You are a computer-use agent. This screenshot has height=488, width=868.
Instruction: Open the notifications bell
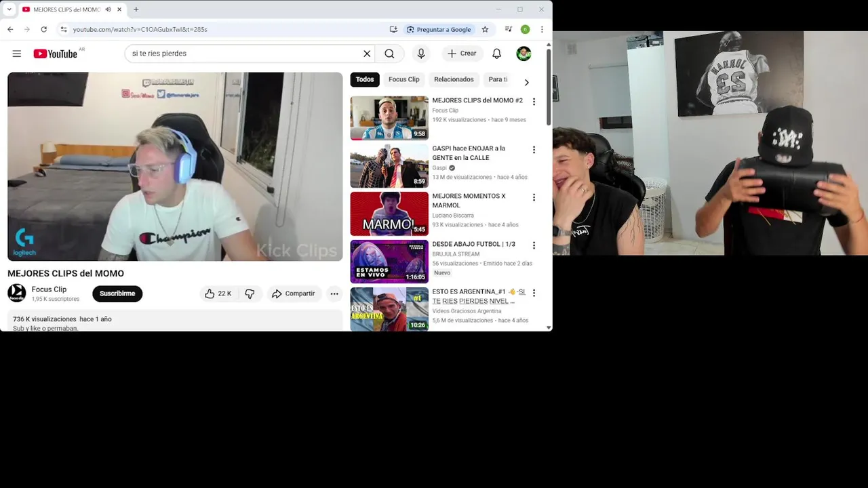click(x=496, y=54)
